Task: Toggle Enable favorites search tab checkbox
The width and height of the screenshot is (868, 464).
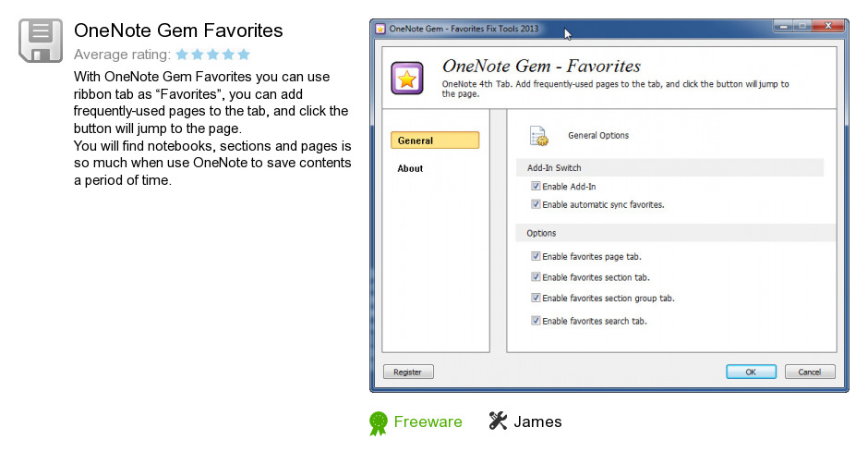Action: [536, 321]
